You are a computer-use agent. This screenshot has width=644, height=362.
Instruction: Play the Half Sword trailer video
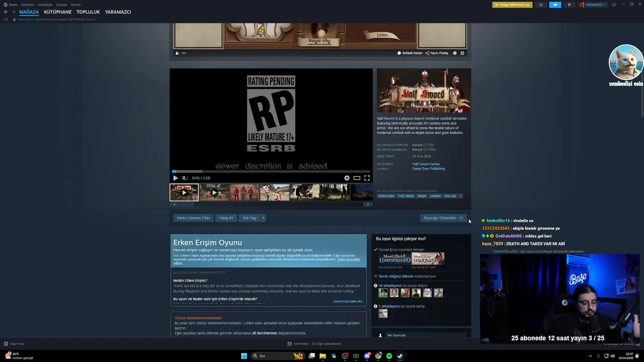(175, 178)
